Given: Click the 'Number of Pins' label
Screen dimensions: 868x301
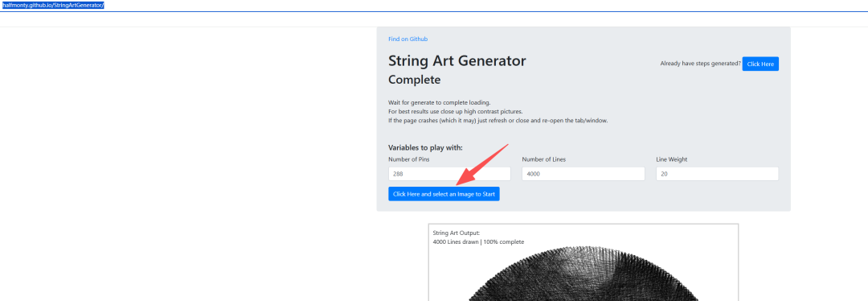Looking at the screenshot, I should tap(408, 159).
